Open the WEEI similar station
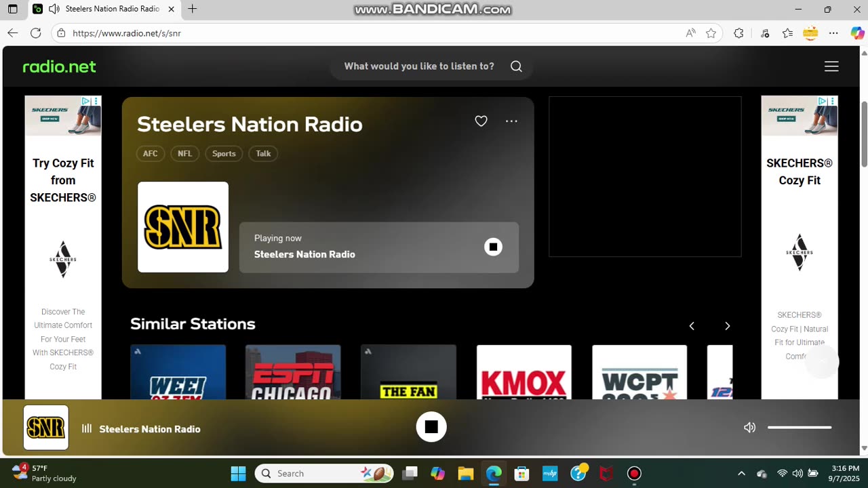The height and width of the screenshot is (488, 868). 178,372
